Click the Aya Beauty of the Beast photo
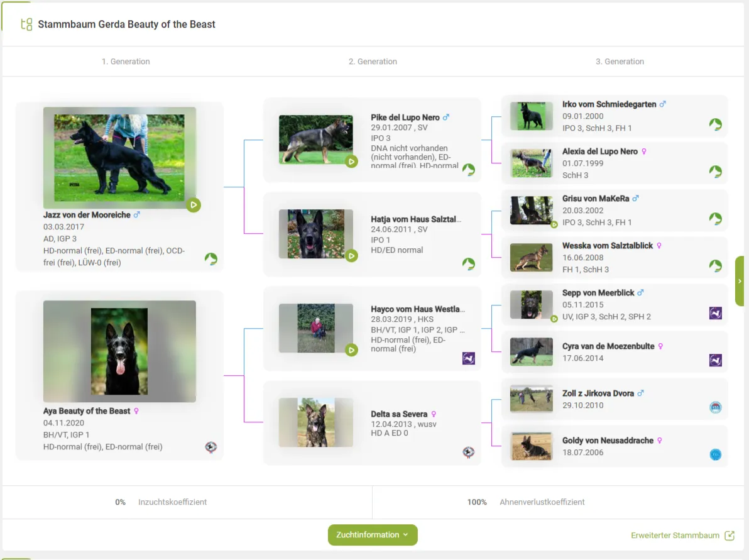This screenshot has height=560, width=749. 119,351
